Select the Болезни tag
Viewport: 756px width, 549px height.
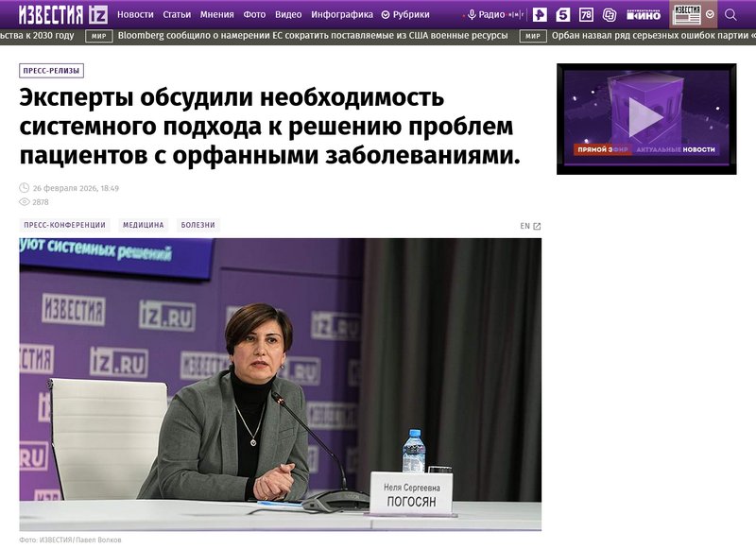pos(198,225)
